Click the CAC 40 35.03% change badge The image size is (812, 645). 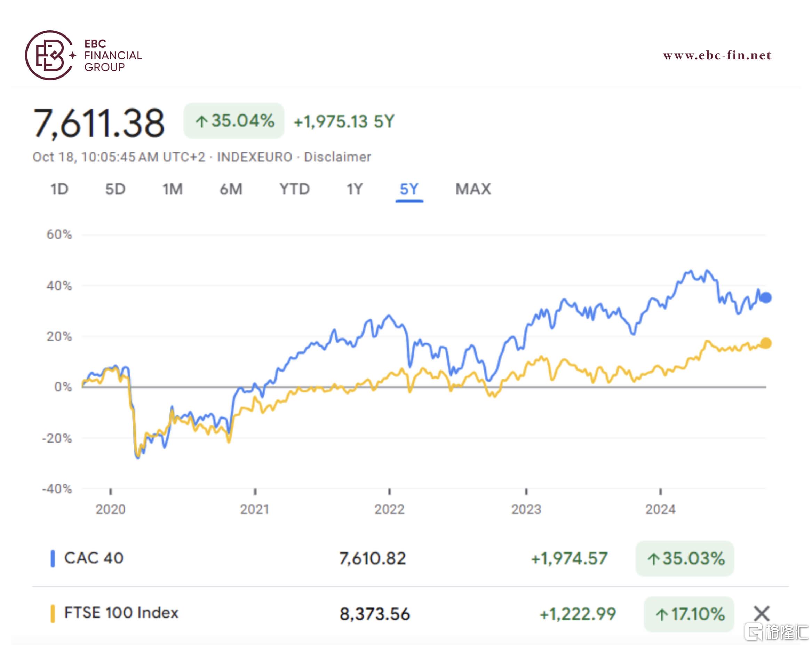pyautogui.click(x=685, y=558)
